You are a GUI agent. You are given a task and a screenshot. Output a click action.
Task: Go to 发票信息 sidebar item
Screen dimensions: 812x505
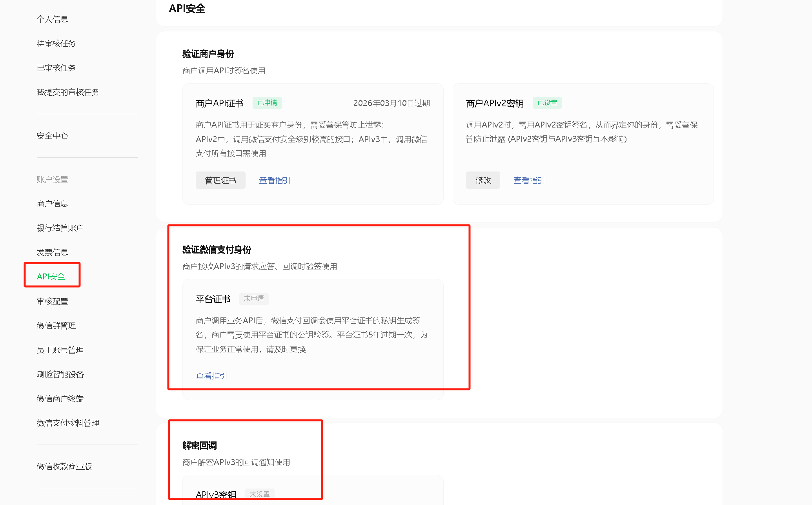(52, 252)
